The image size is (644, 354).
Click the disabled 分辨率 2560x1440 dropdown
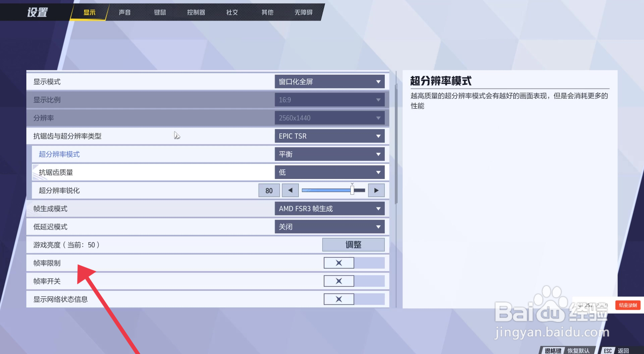point(330,118)
